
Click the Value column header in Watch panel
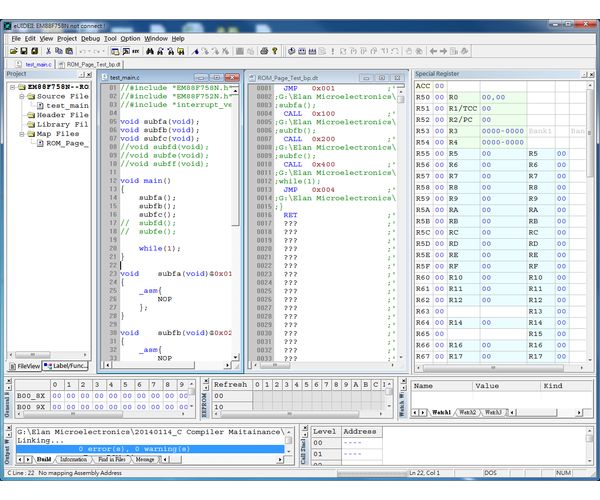[487, 385]
